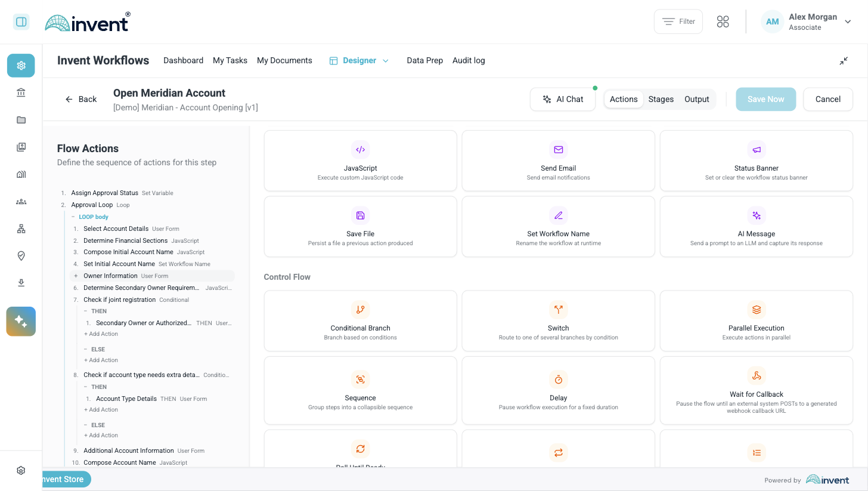Open the bottom settings gear in the left sidebar
Viewport: 868px width, 491px height.
(x=21, y=470)
